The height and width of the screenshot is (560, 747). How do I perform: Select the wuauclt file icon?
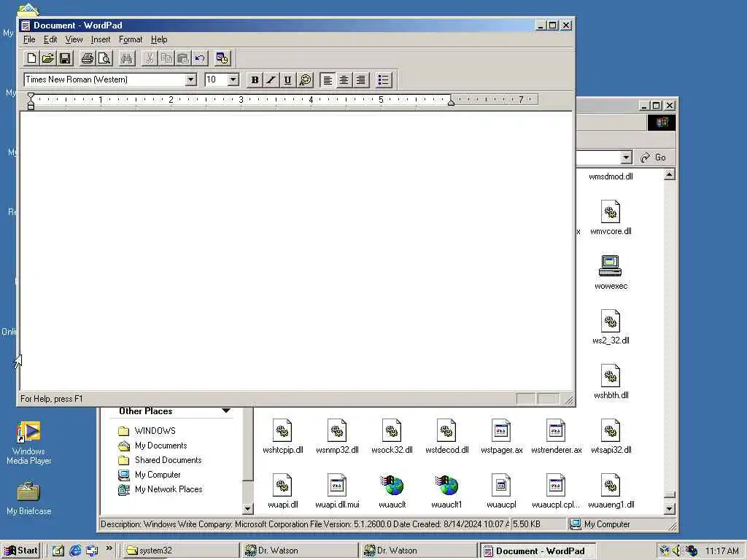point(392,486)
